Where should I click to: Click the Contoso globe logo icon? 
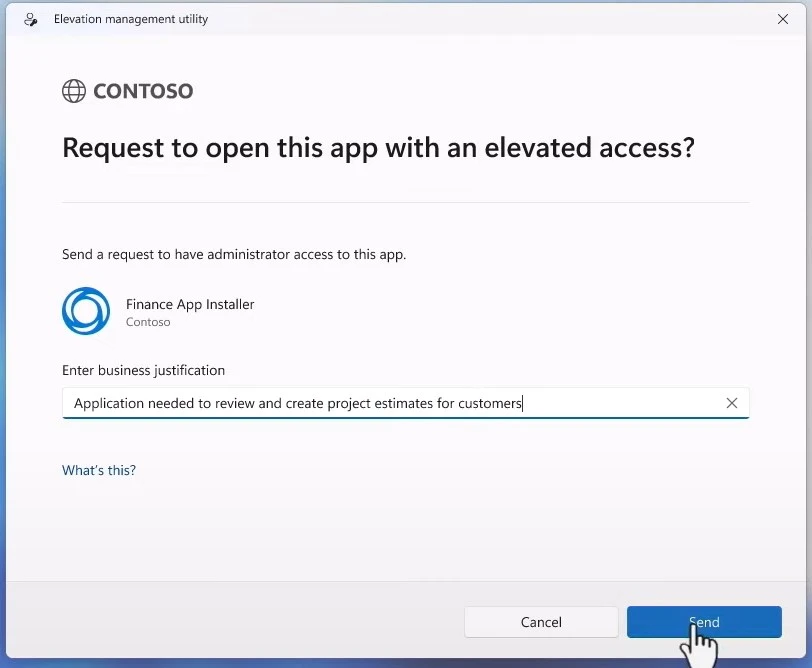[74, 91]
